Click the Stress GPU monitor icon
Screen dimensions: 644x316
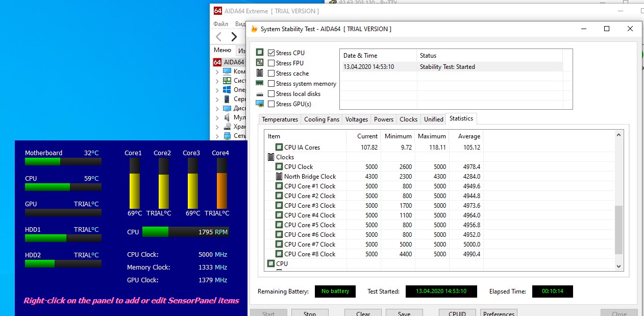coord(260,104)
